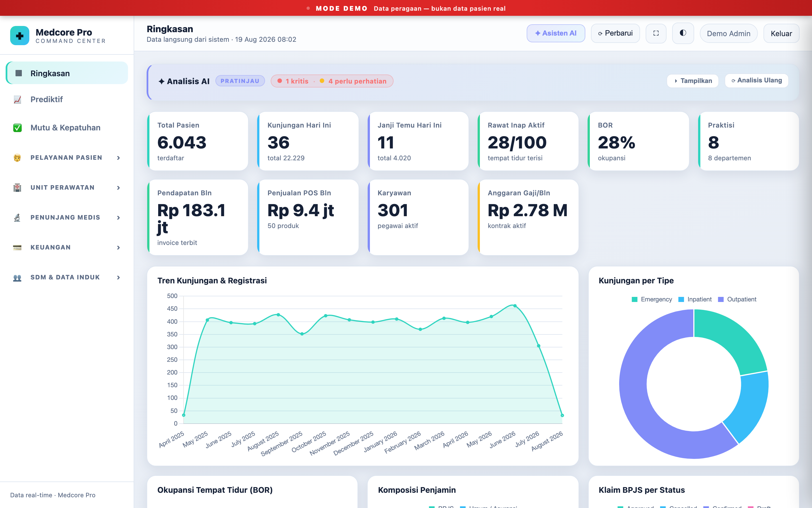Click the Mutu & Kepatuhan checkmark icon
Screen dimensions: 812x508
tap(17, 128)
